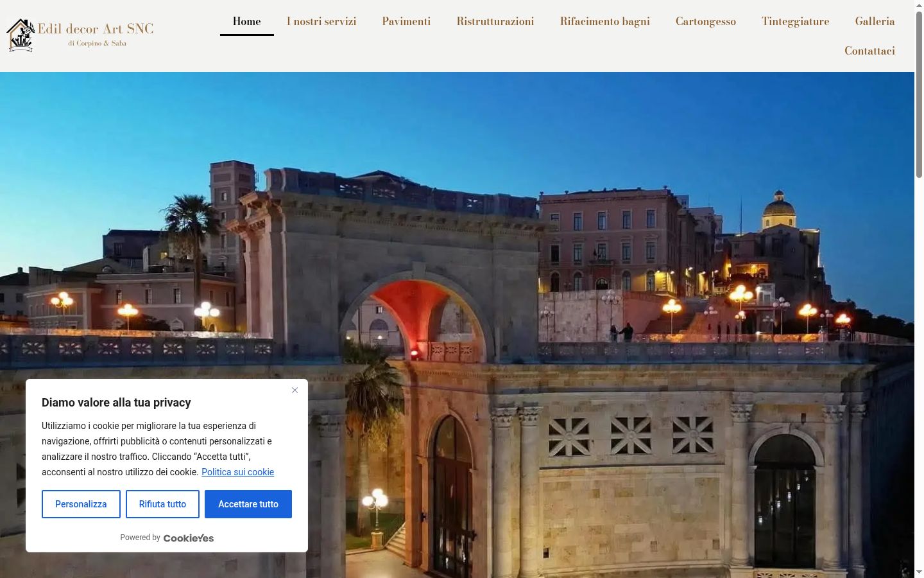Click the 'di Corpino & Saba' subtitle
924x578 pixels.
tap(97, 44)
